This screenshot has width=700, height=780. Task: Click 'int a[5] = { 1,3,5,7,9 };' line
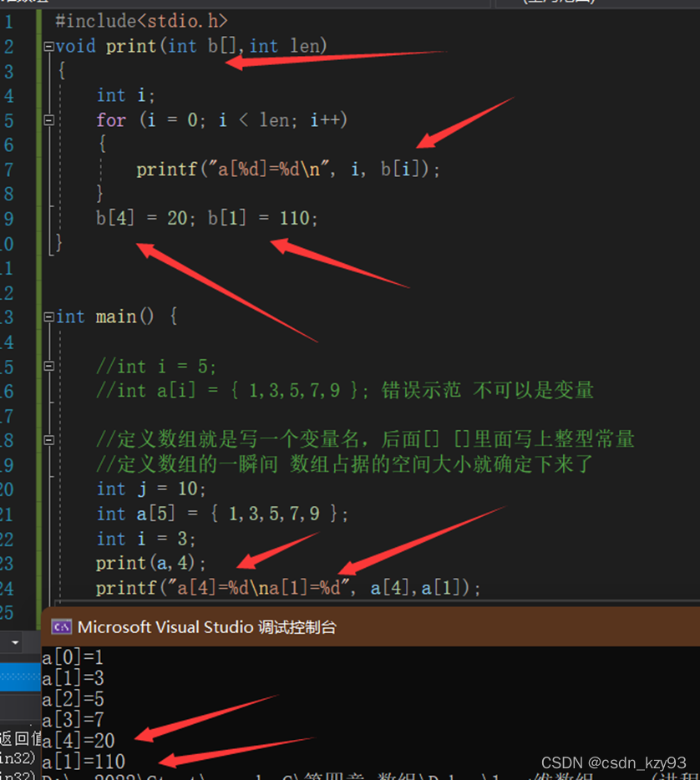[x=222, y=514]
